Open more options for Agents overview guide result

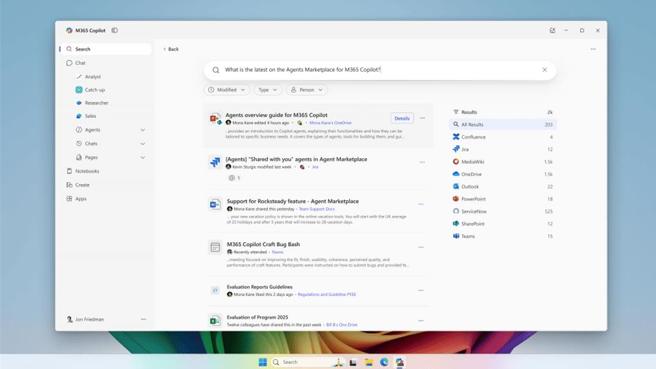point(422,118)
